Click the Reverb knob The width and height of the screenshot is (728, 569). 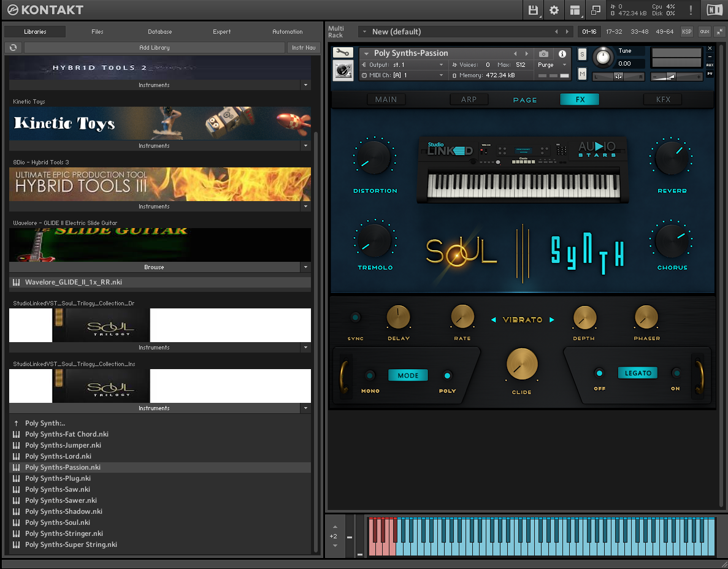672,158
